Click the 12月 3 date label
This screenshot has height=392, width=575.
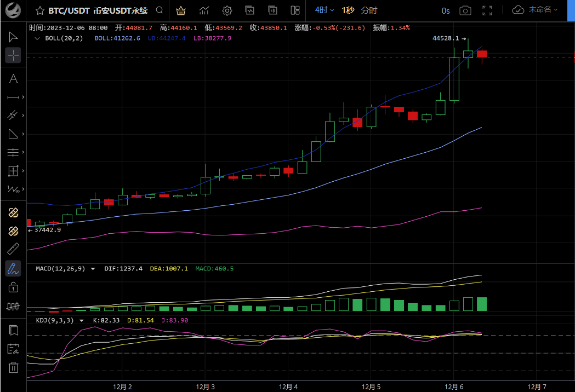point(206,387)
